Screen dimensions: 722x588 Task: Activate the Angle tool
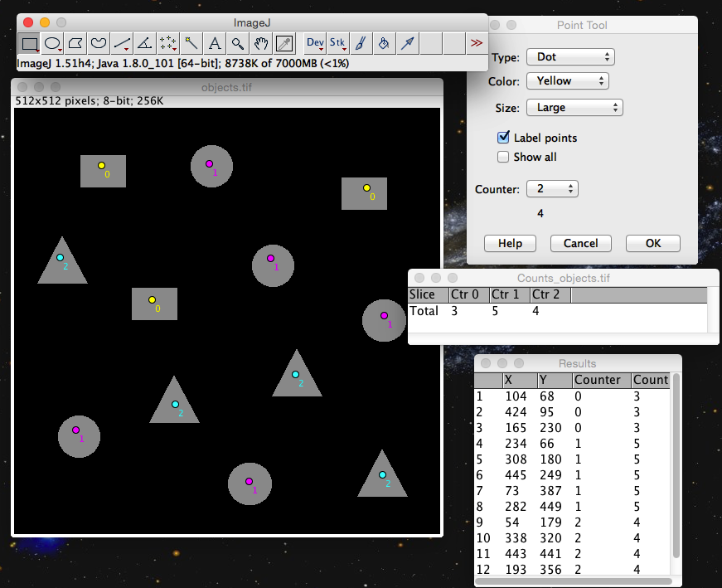click(x=145, y=43)
